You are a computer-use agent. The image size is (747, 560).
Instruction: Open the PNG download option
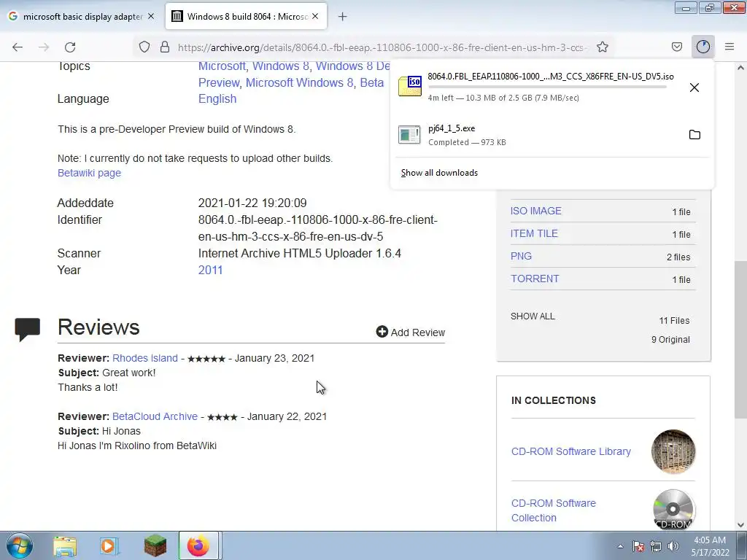521,256
